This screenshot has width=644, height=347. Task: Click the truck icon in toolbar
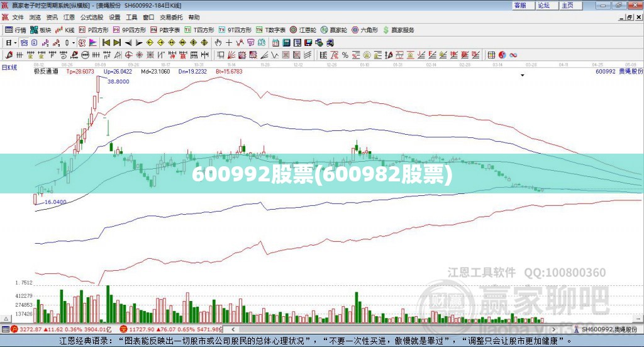coord(330,43)
